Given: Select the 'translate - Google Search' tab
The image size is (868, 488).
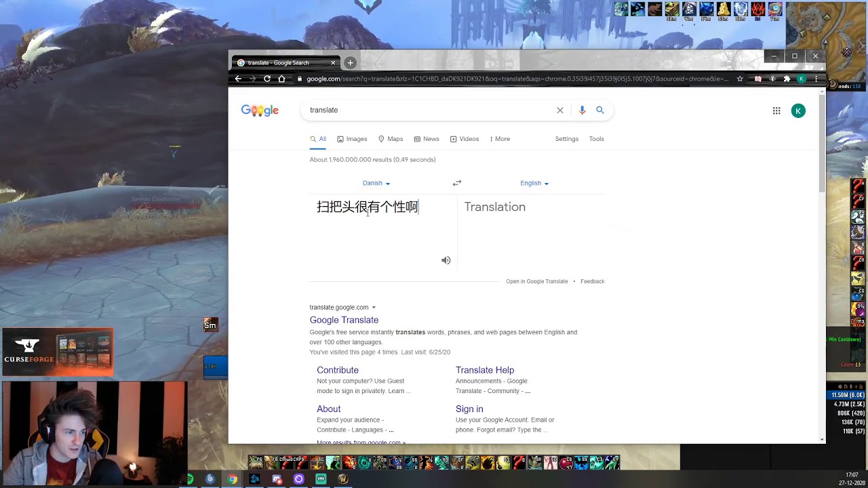Looking at the screenshot, I should tap(285, 62).
